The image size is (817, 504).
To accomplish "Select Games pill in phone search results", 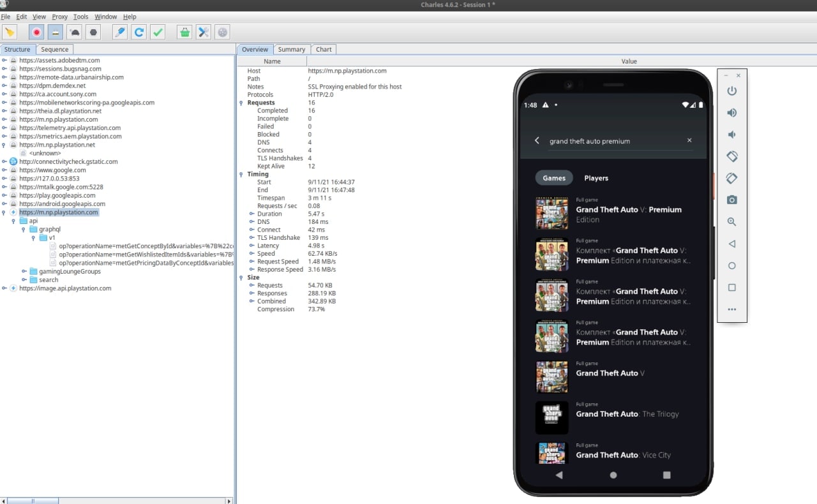I will click(554, 178).
